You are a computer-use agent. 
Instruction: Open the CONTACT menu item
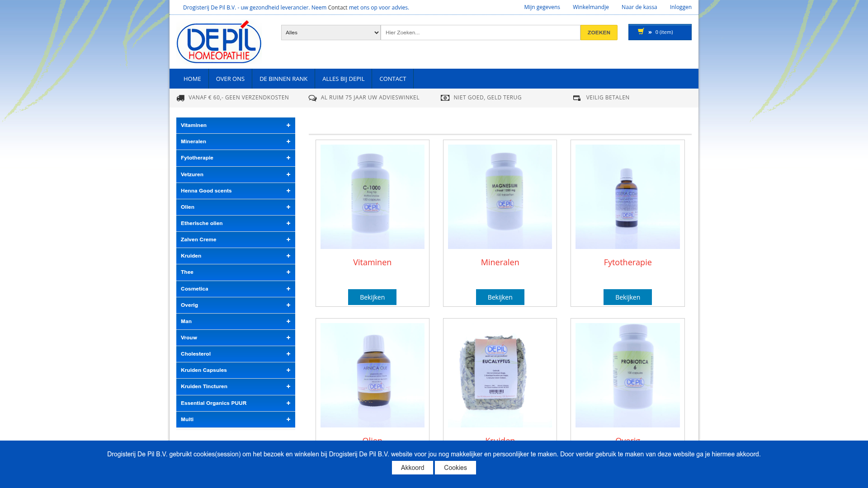coord(393,79)
